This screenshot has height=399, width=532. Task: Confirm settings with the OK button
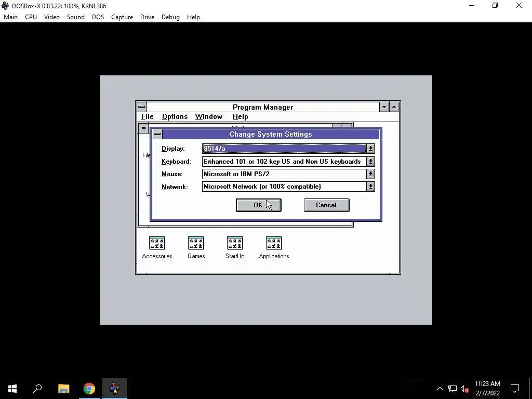coord(259,205)
